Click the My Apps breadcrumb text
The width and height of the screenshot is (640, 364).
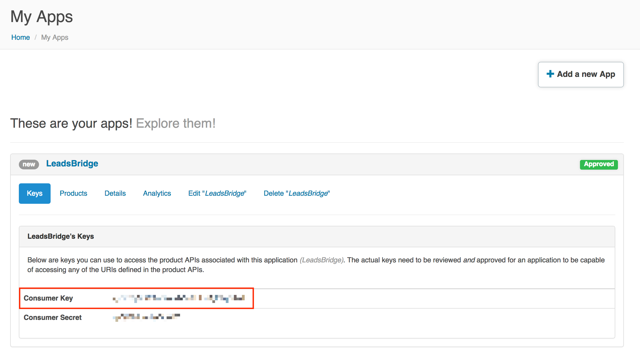click(55, 37)
